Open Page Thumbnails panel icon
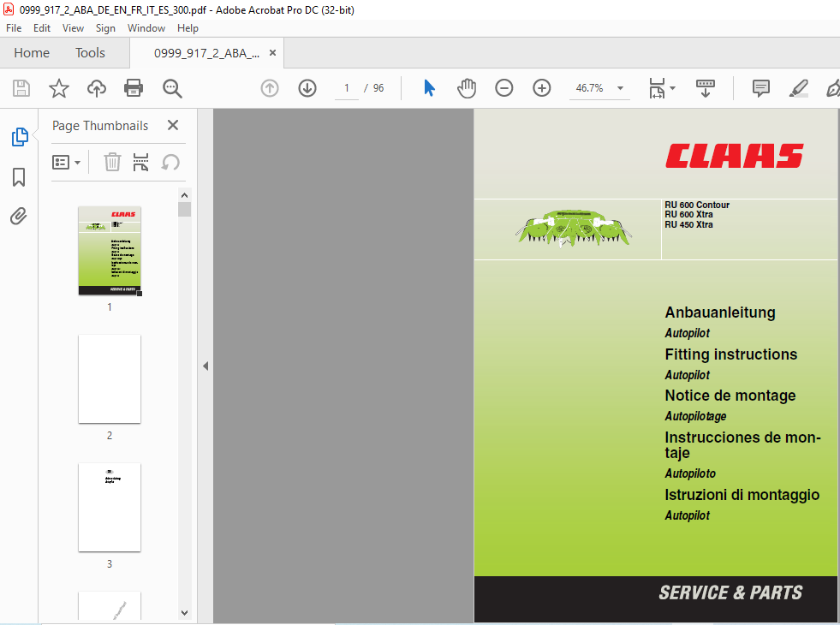This screenshot has height=625, width=840. point(20,137)
